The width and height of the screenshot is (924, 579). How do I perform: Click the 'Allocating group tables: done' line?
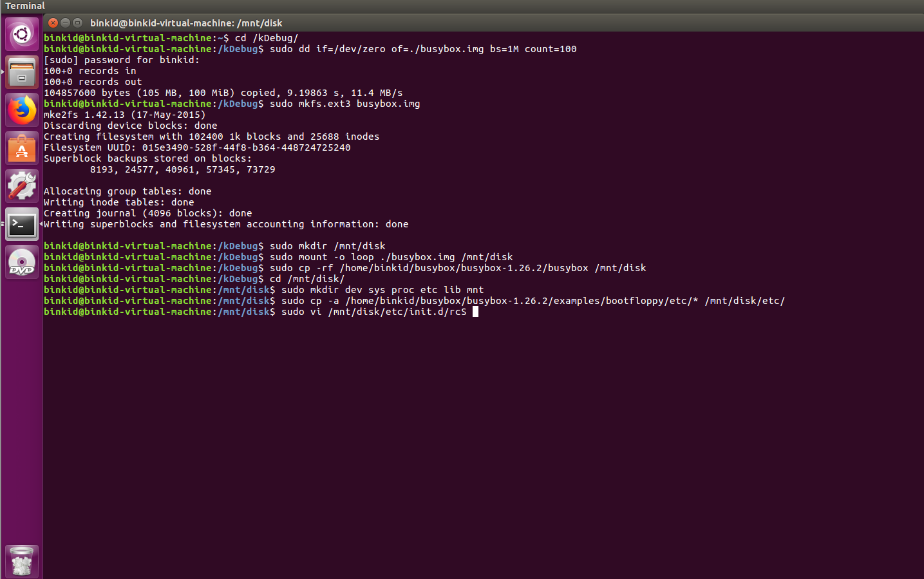coord(127,191)
